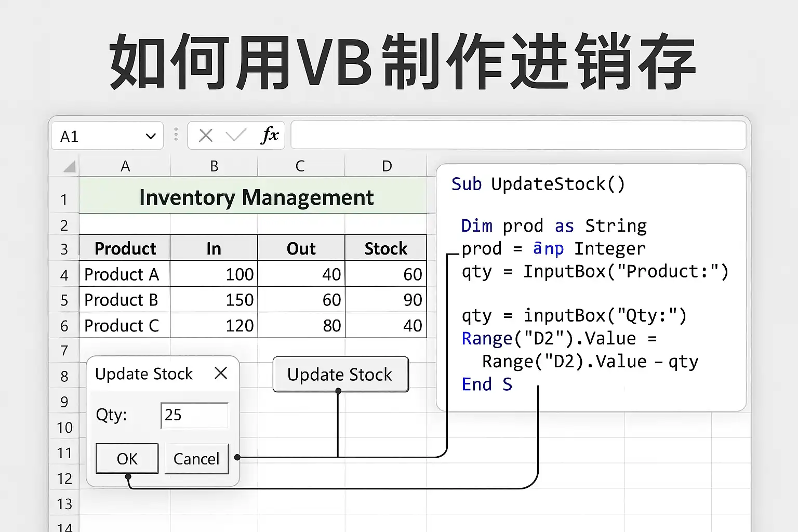Image resolution: width=798 pixels, height=532 pixels.
Task: Click the Name Box showing A1
Action: (x=99, y=136)
